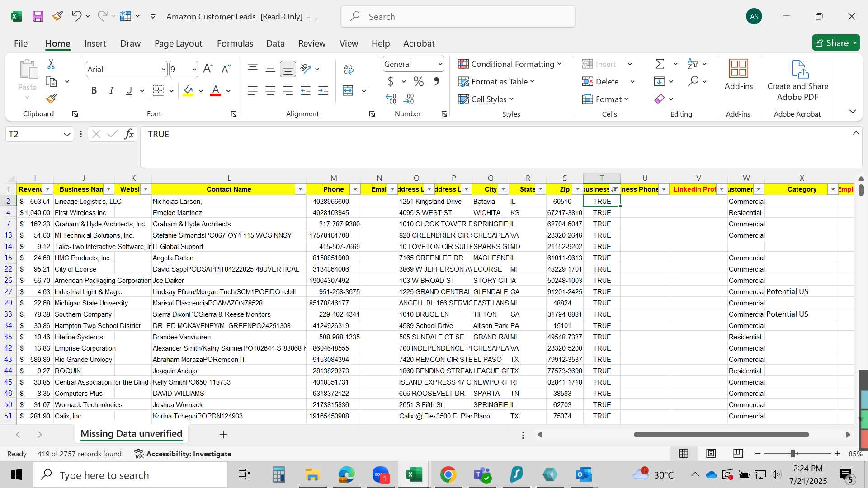Increase font size with the large A icon

208,69
